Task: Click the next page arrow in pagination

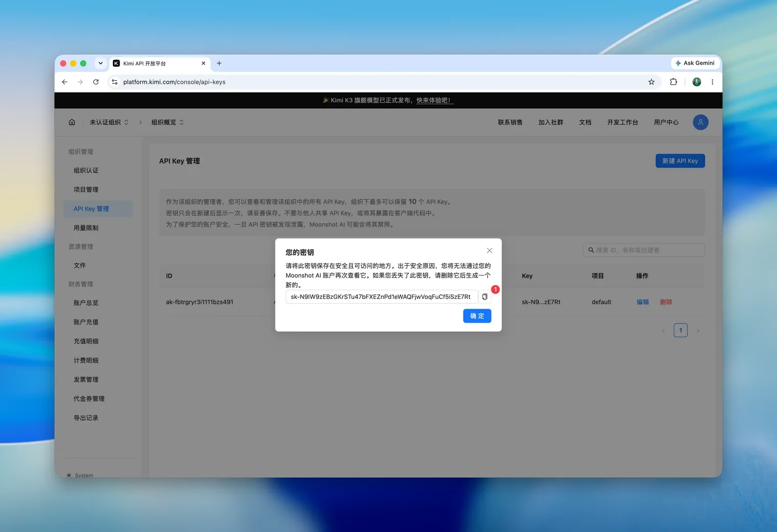Action: click(698, 331)
